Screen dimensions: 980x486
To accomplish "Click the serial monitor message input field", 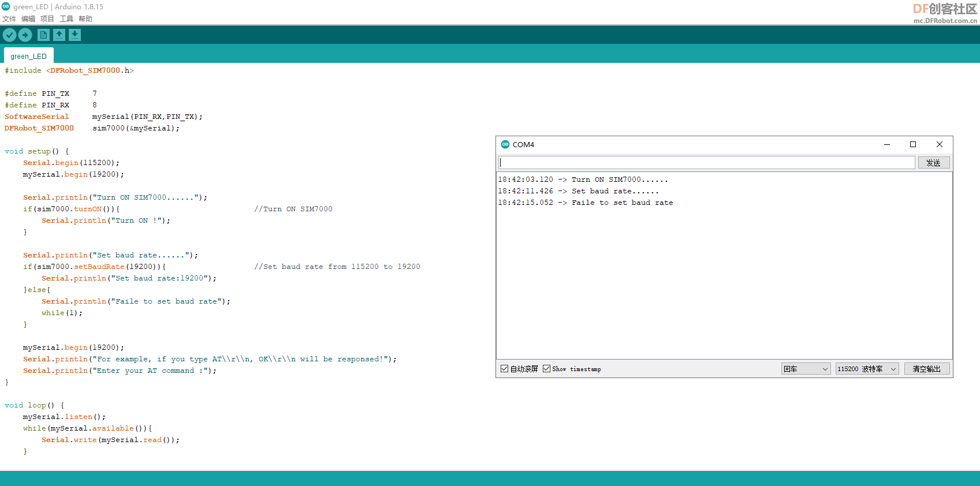I will [707, 163].
